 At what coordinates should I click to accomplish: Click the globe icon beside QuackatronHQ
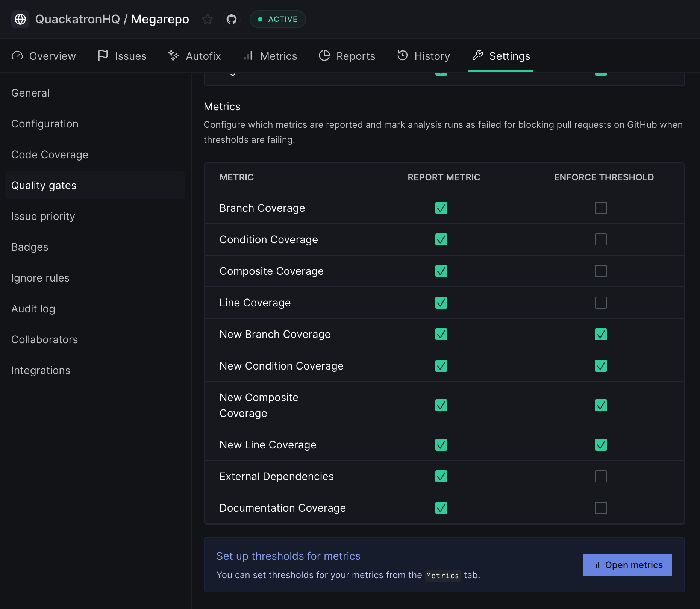point(20,19)
